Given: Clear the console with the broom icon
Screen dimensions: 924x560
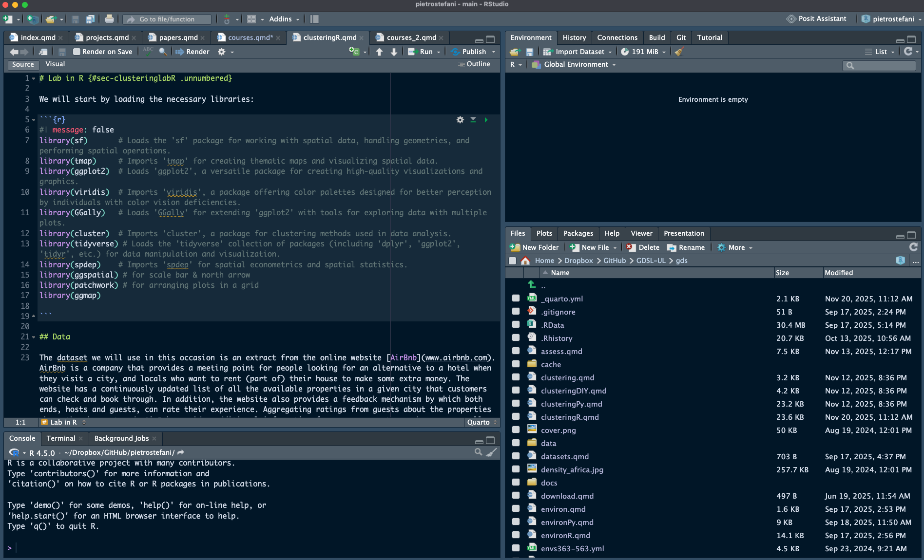Looking at the screenshot, I should pyautogui.click(x=492, y=452).
